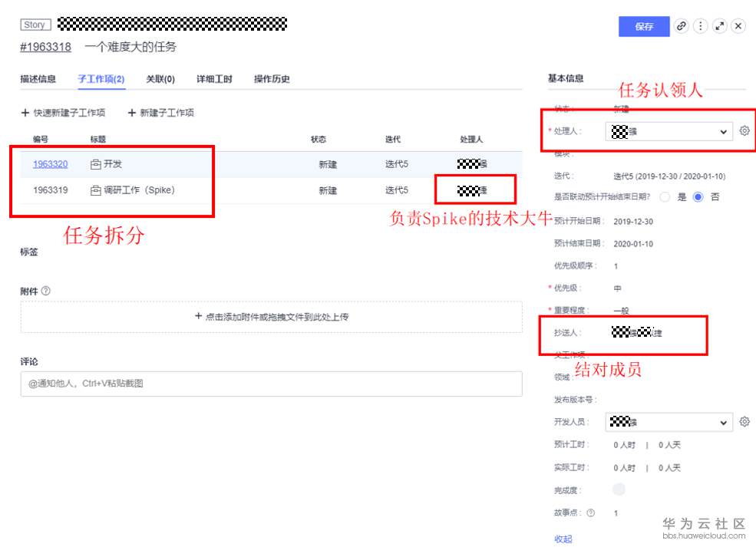Select 否 for 是否联动预计开始结束日期
The width and height of the screenshot is (756, 547).
[x=698, y=196]
